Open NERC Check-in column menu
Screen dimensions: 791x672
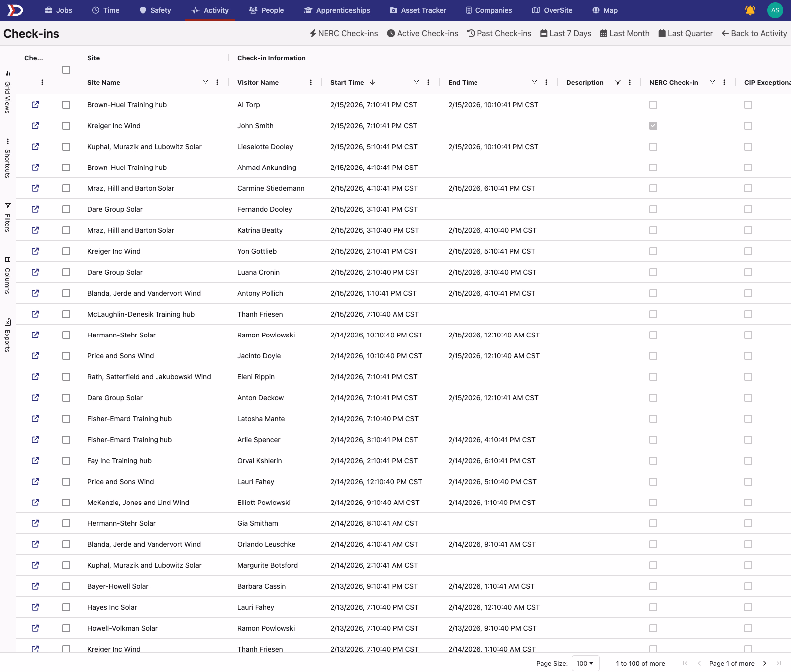pyautogui.click(x=724, y=82)
